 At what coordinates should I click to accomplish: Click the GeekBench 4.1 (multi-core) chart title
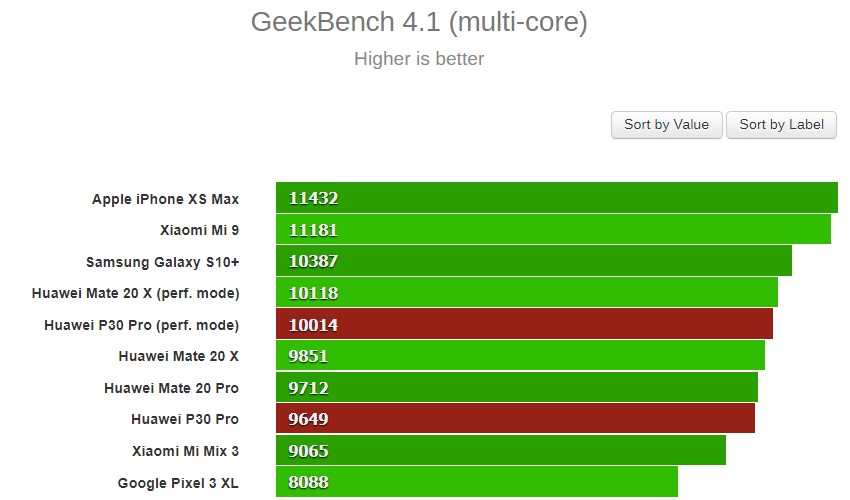pyautogui.click(x=419, y=23)
